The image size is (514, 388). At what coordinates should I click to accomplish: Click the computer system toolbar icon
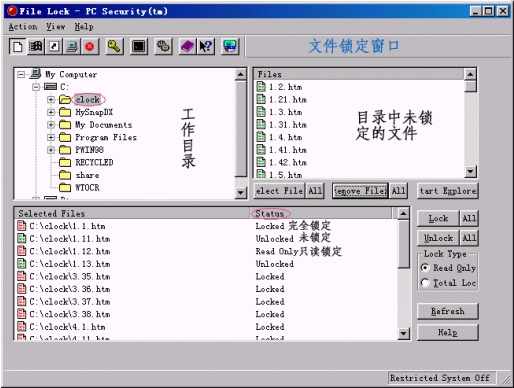click(72, 47)
